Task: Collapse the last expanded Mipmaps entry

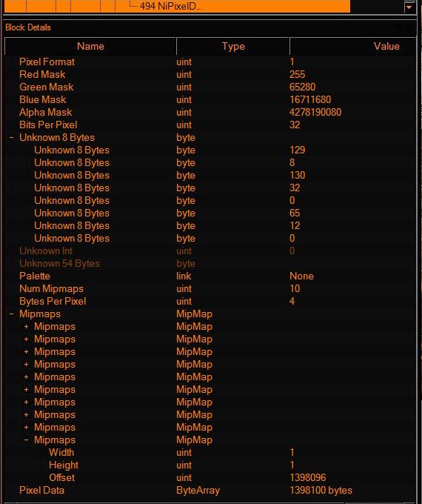Action: [x=27, y=440]
